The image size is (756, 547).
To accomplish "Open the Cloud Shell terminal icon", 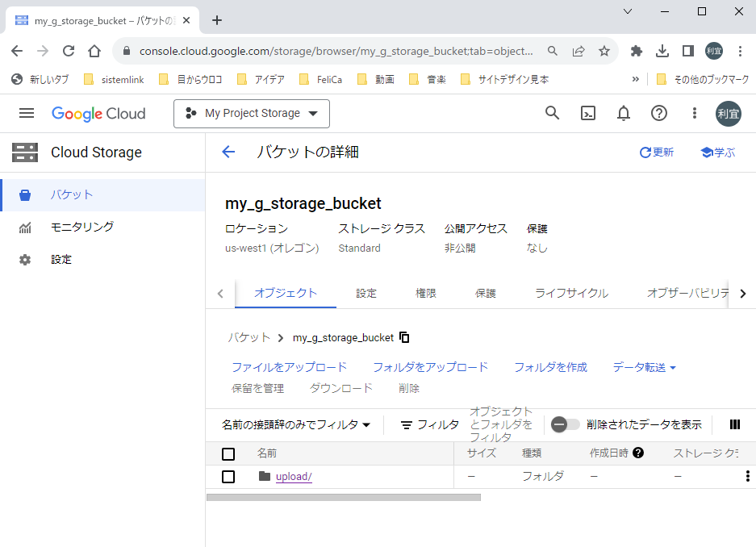I will (x=587, y=113).
